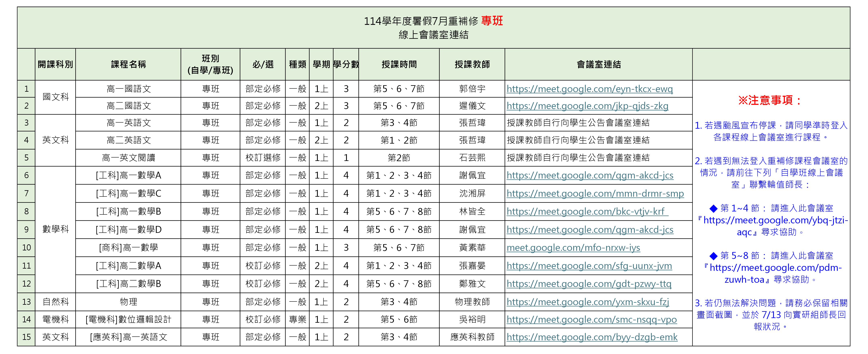868x354 pixels.
Task: Select the 班別 (自學/專班) header
Action: 210,64
